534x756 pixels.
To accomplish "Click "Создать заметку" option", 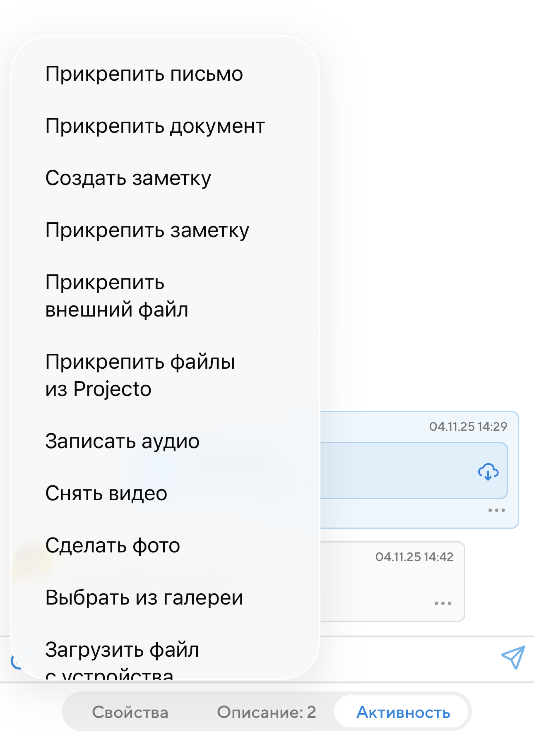I will coord(128,178).
